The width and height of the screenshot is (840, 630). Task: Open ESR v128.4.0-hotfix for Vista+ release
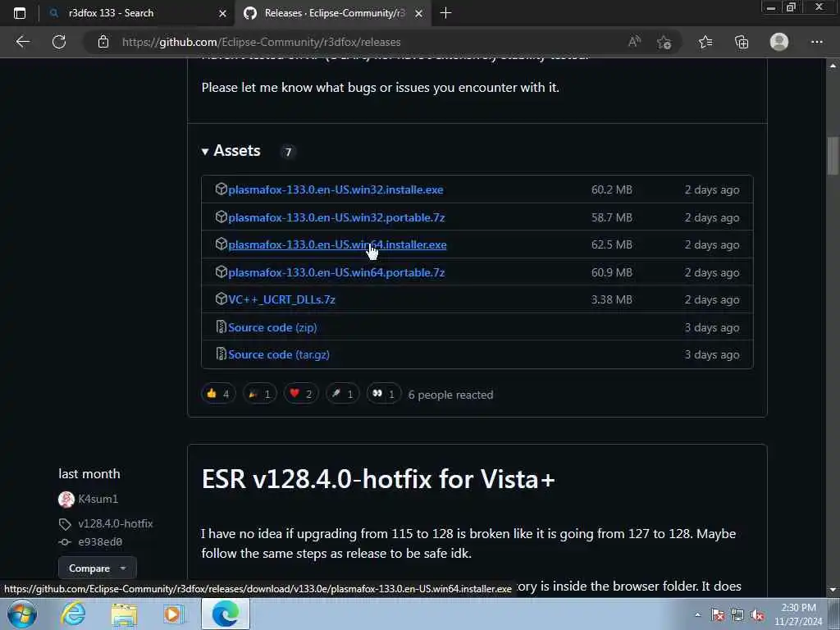pyautogui.click(x=378, y=478)
